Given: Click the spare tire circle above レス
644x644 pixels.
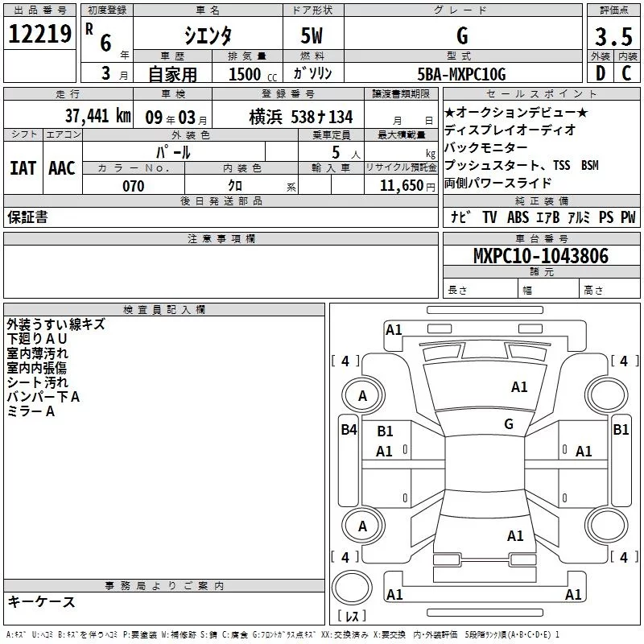Looking at the screenshot, I should 352,587.
